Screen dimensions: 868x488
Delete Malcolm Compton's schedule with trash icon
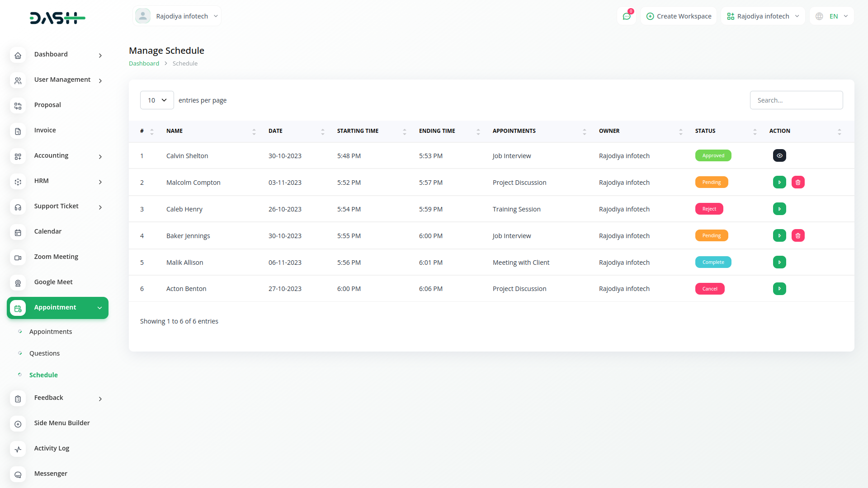point(798,182)
